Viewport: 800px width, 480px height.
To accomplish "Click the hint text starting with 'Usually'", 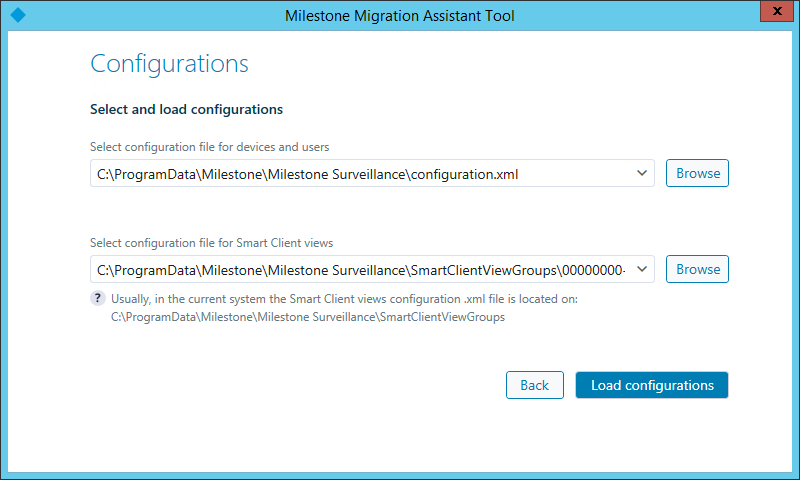I will [x=344, y=299].
